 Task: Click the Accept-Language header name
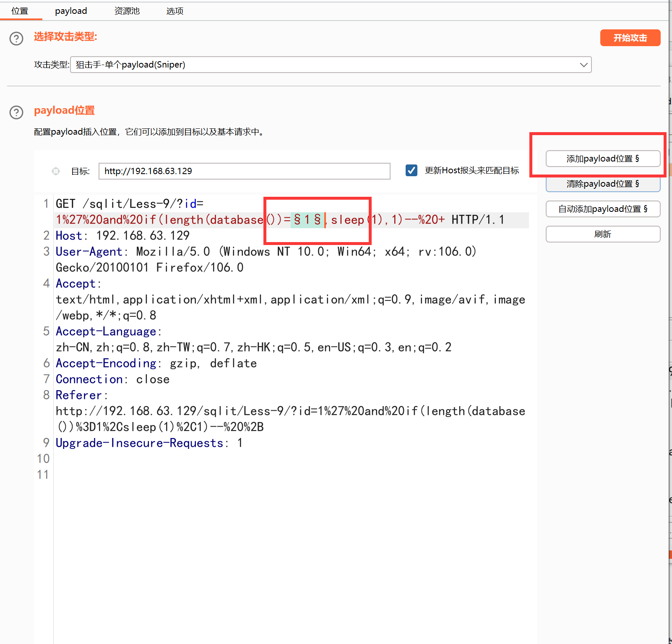coord(106,331)
